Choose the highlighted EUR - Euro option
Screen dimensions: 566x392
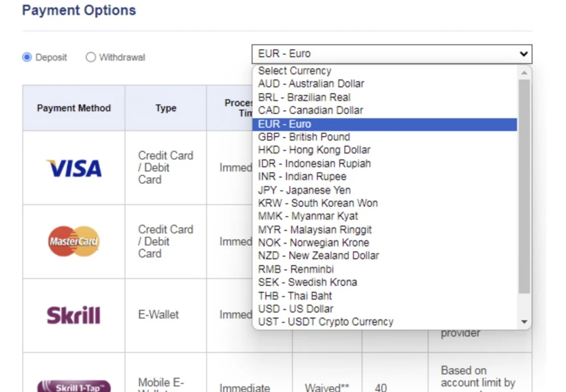pyautogui.click(x=285, y=124)
